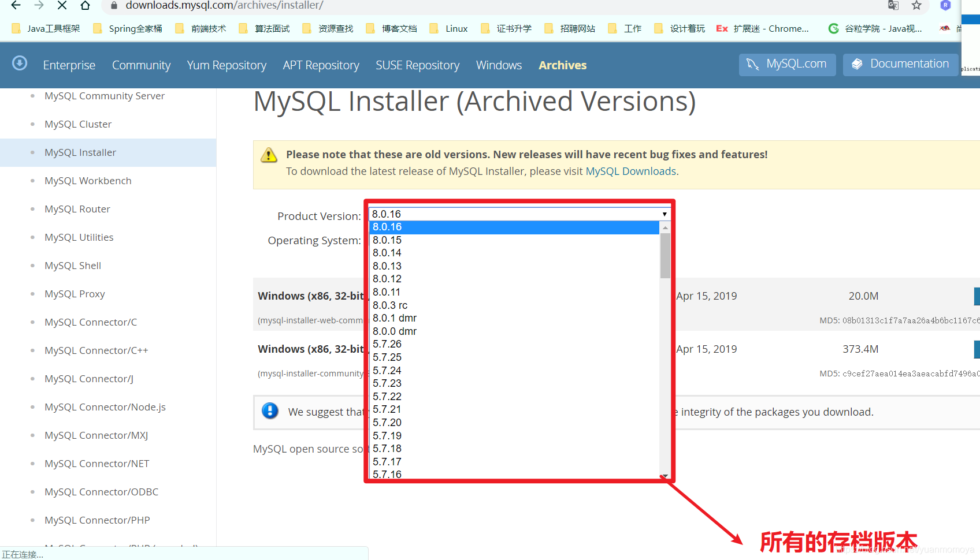The image size is (980, 560).
Task: Open MySQL Cluster in sidebar
Action: coord(78,124)
